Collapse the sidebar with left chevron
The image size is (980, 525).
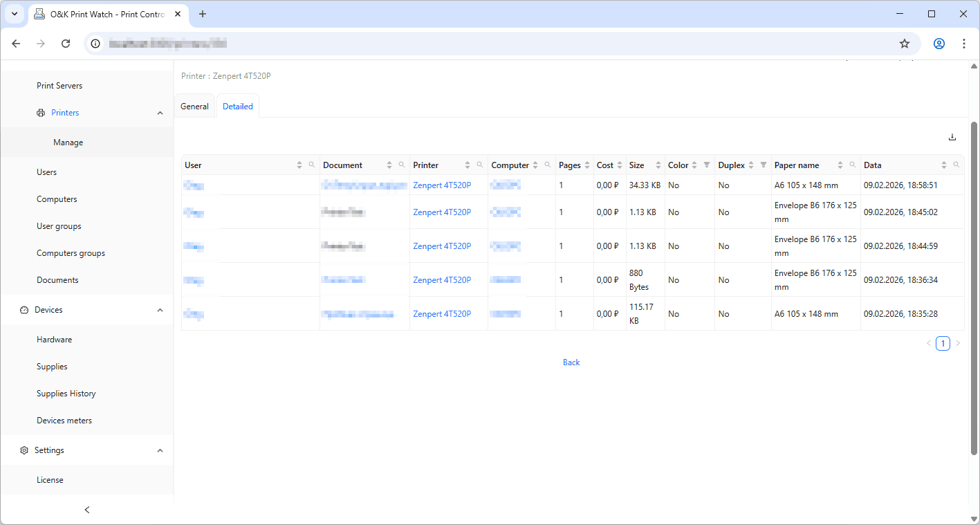click(87, 510)
